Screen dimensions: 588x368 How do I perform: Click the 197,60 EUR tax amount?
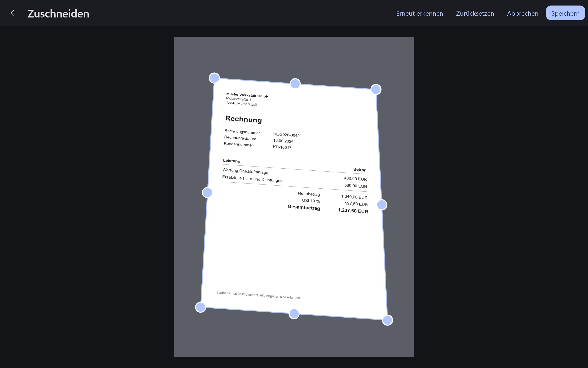click(x=356, y=204)
